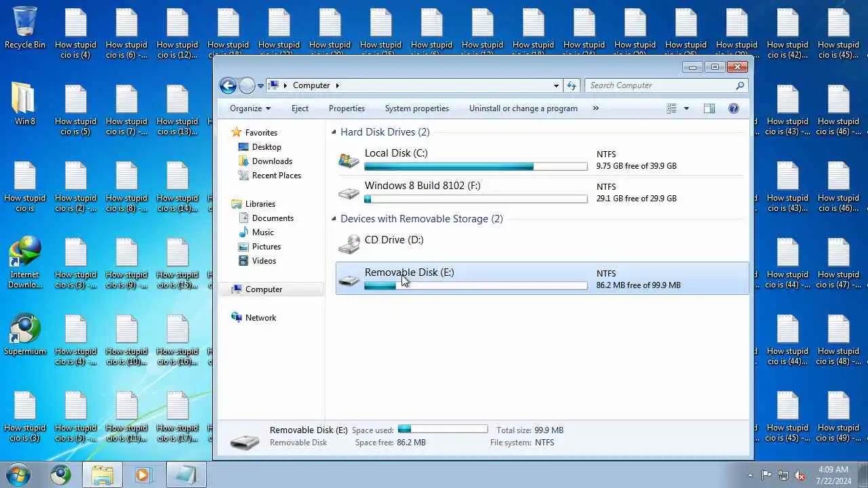Viewport: 868px width, 488px height.
Task: Select 'How stupid cio is (5)' second-row desktop file
Action: pyautogui.click(x=76, y=110)
